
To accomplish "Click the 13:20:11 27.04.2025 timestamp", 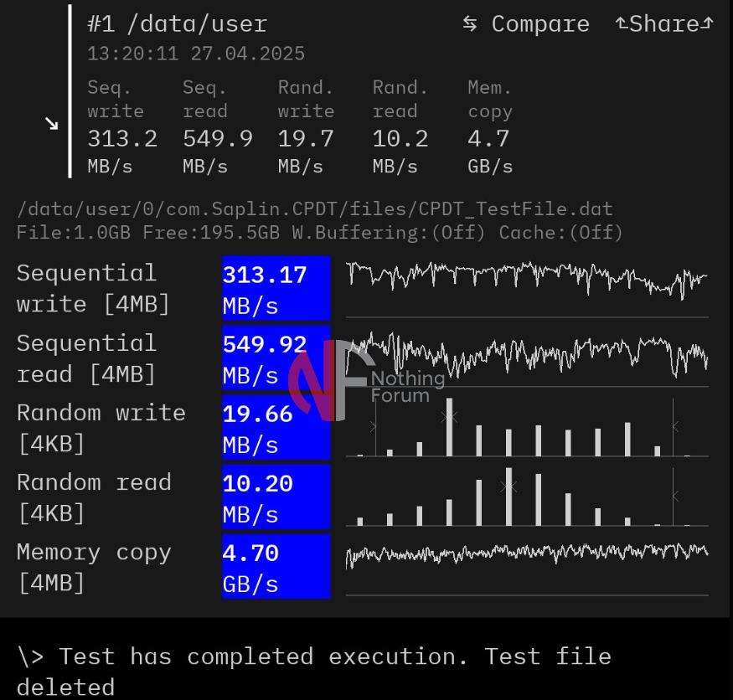I will (196, 54).
